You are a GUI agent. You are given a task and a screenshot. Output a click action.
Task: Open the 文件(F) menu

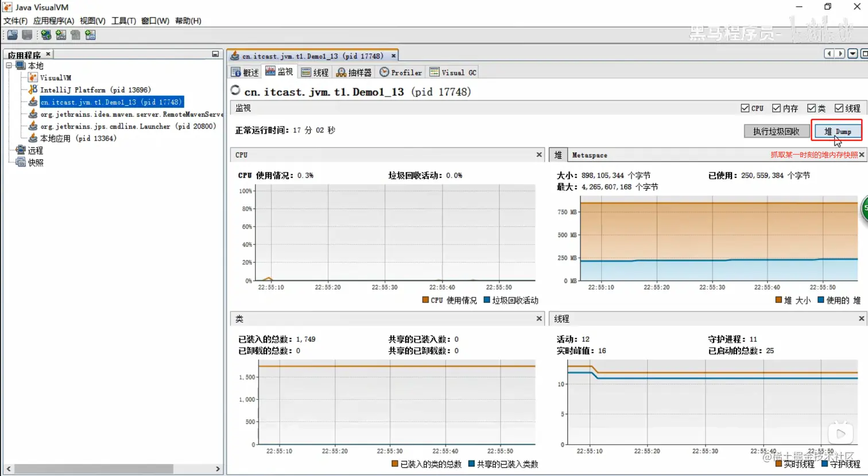pyautogui.click(x=15, y=21)
